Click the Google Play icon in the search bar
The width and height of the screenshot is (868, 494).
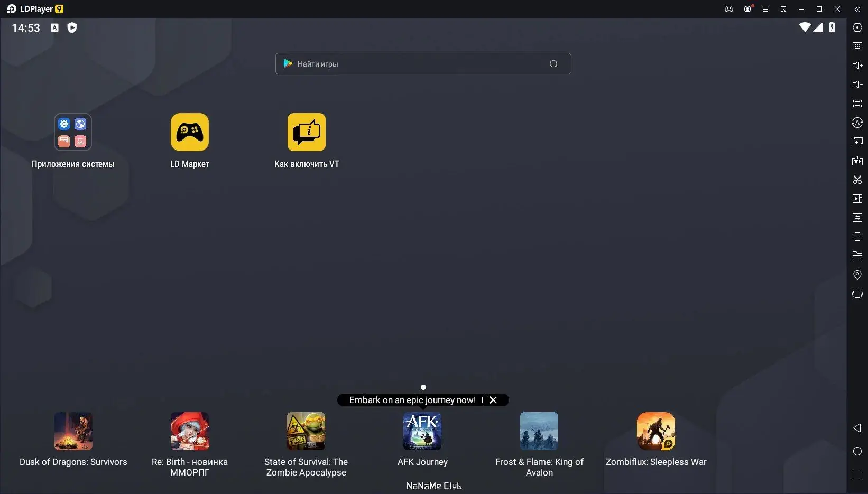pos(288,64)
